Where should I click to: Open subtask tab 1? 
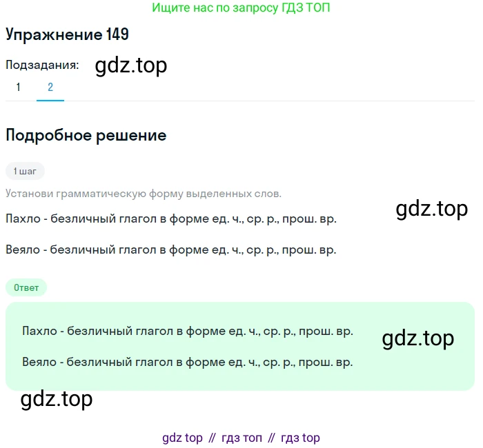point(19,87)
